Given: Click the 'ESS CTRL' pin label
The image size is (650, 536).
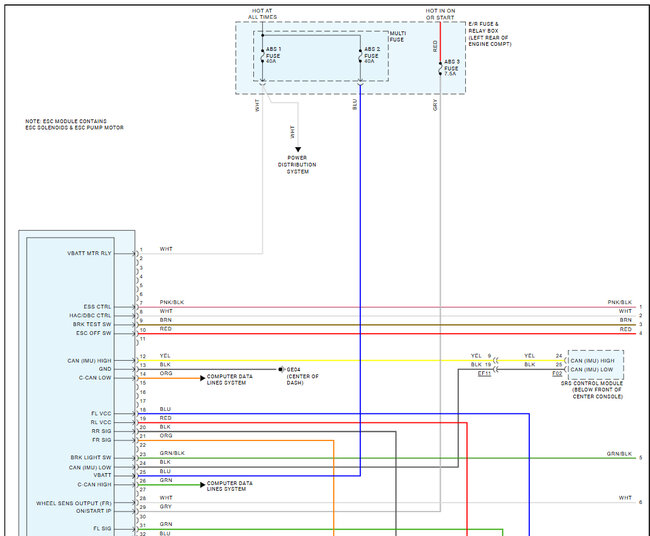Looking at the screenshot, I should point(97,307).
